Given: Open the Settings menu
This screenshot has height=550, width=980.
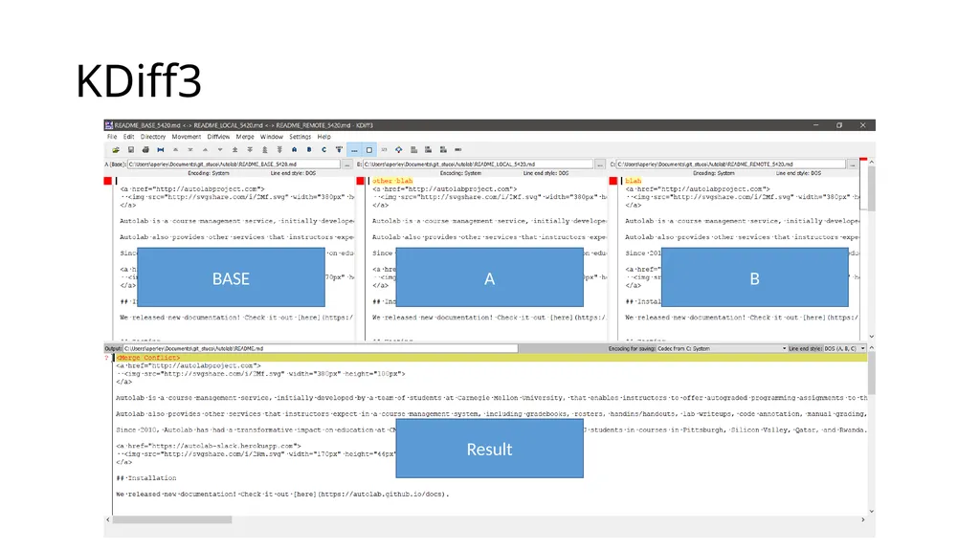Looking at the screenshot, I should point(300,136).
